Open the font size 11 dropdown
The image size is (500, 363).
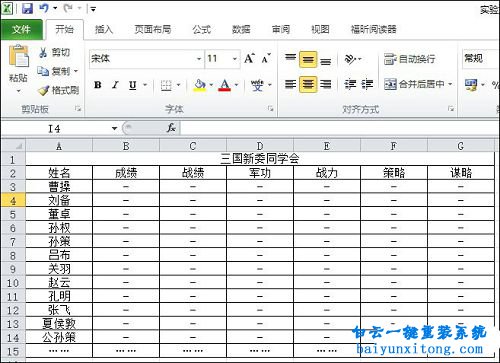(x=235, y=59)
